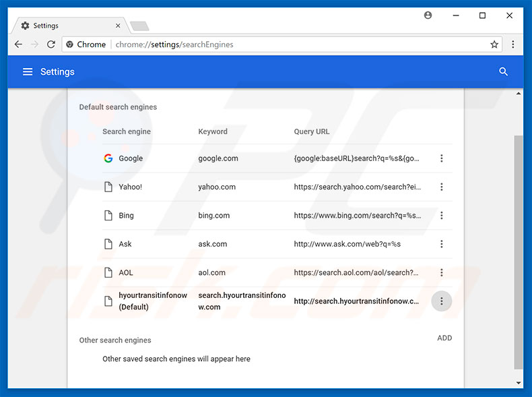Open more actions for AOL entry
Viewport: 532px width, 397px height.
442,273
